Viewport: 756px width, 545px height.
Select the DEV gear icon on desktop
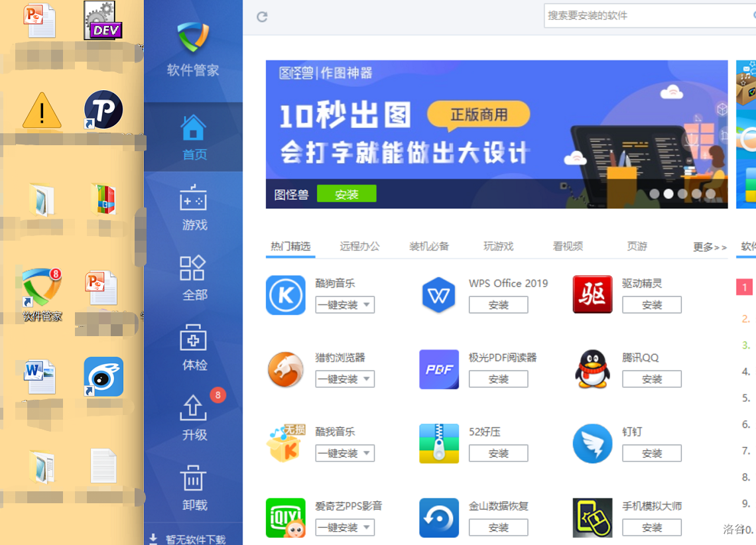click(x=103, y=21)
